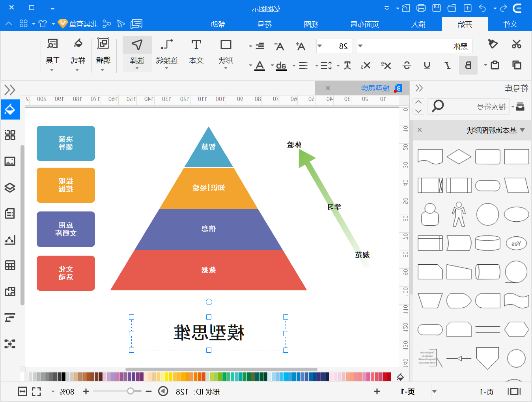The width and height of the screenshot is (532, 402).
Task: Switch to the 帮助 ribbon tab
Action: pyautogui.click(x=218, y=24)
